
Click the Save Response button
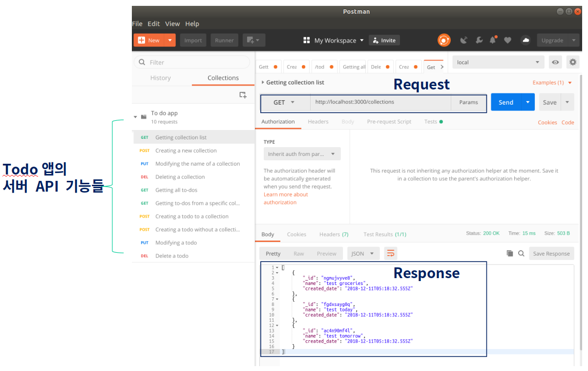point(551,253)
